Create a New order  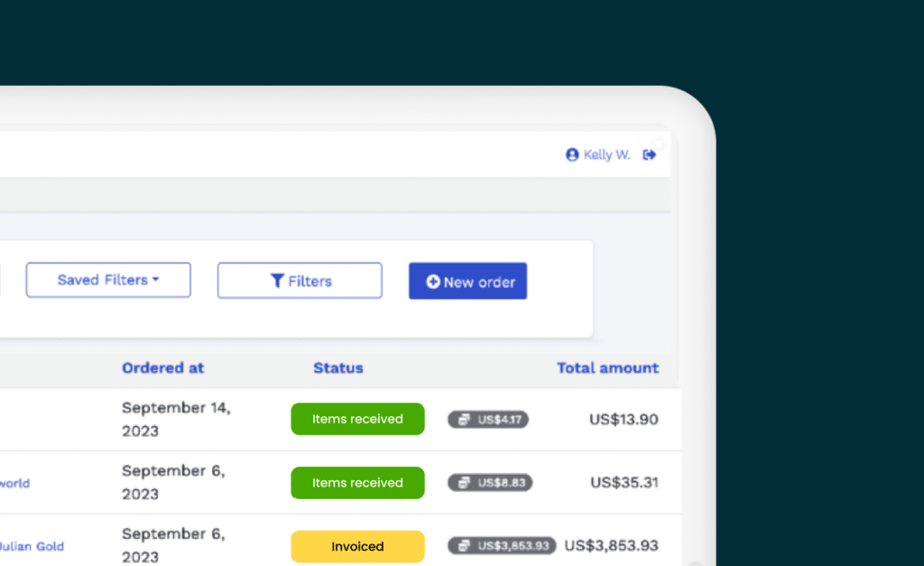(x=468, y=282)
